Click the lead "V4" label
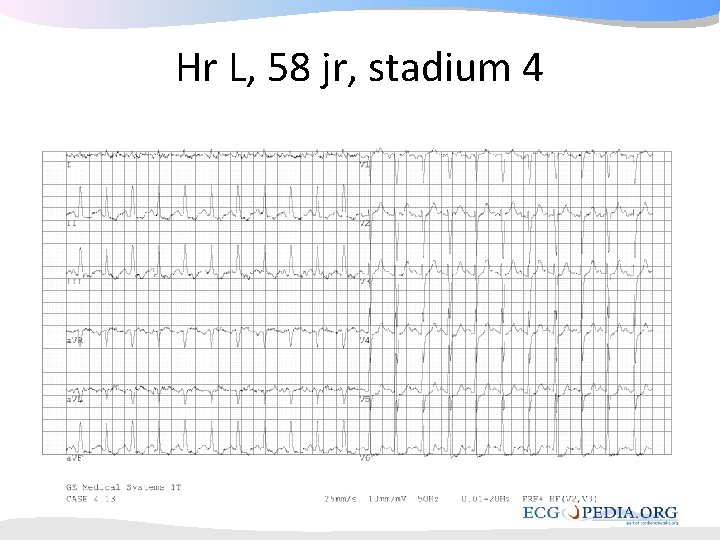 coord(365,340)
